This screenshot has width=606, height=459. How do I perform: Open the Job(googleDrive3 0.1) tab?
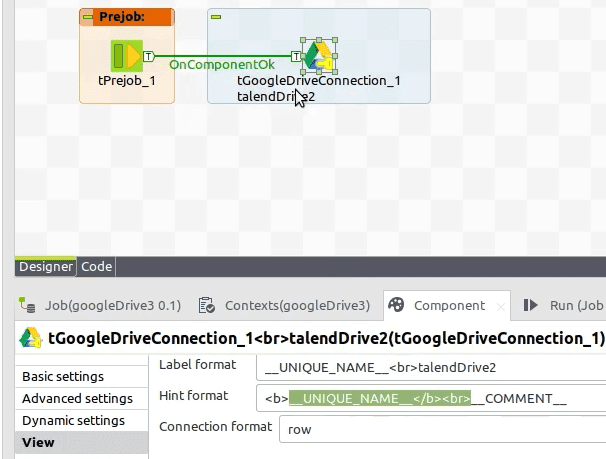[100, 305]
